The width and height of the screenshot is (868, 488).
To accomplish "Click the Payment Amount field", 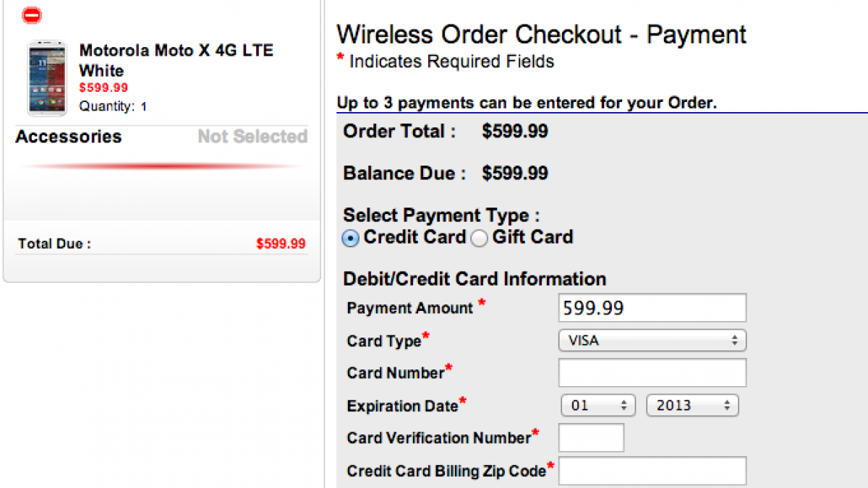I will click(652, 308).
